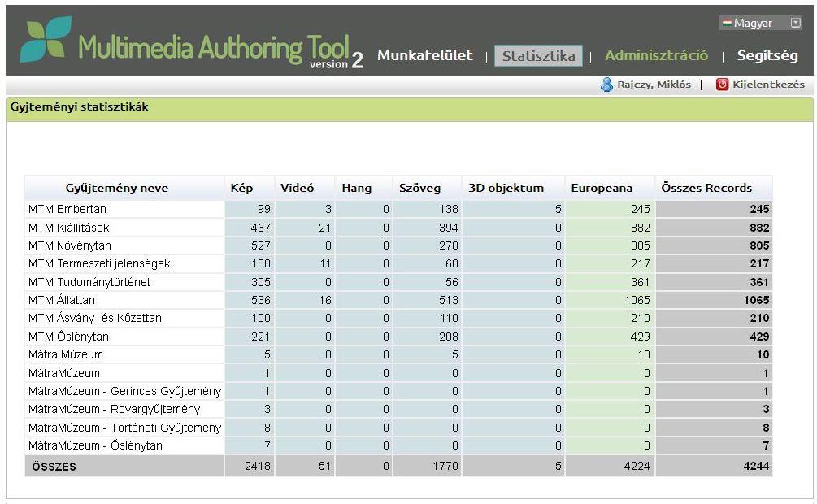Click Szöveg value 394 for MTM Kiállítások
This screenshot has width=817, height=504.
(x=448, y=228)
